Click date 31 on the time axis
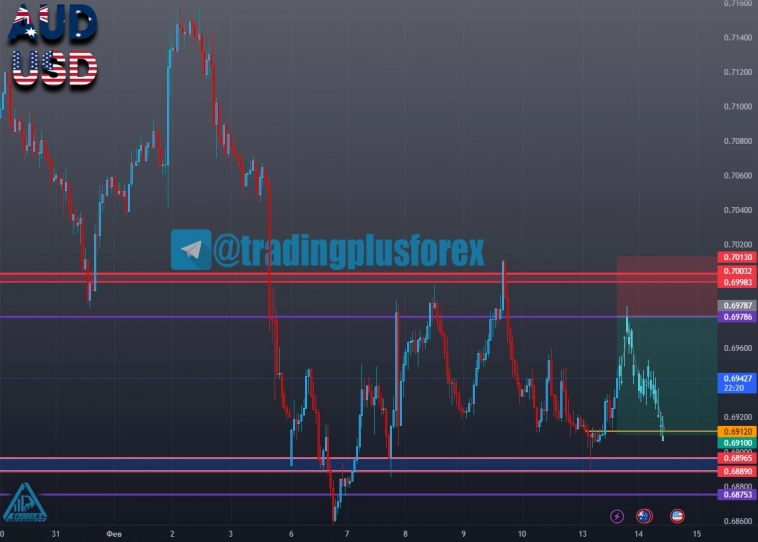This screenshot has width=758, height=542. click(x=56, y=534)
